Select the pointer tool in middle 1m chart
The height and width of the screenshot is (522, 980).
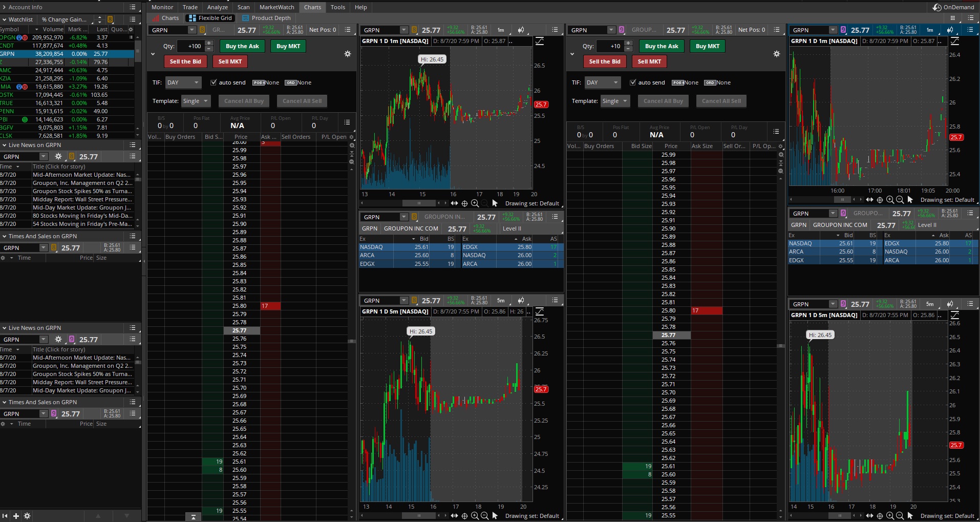click(495, 203)
